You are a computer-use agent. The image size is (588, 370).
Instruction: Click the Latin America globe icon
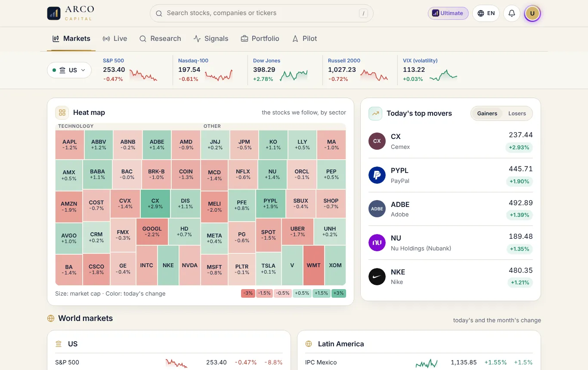309,344
